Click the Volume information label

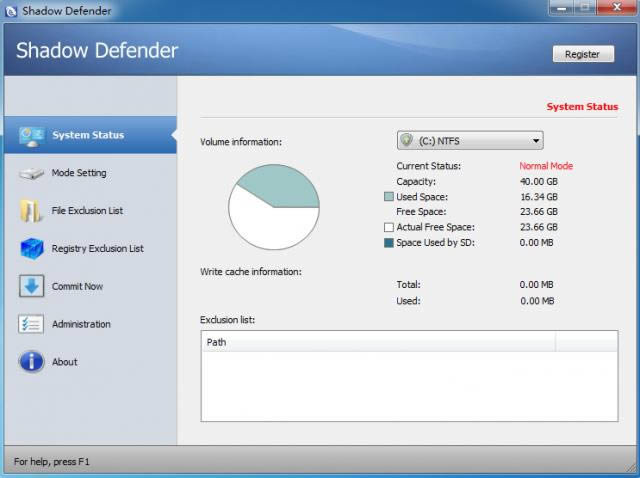[x=241, y=142]
